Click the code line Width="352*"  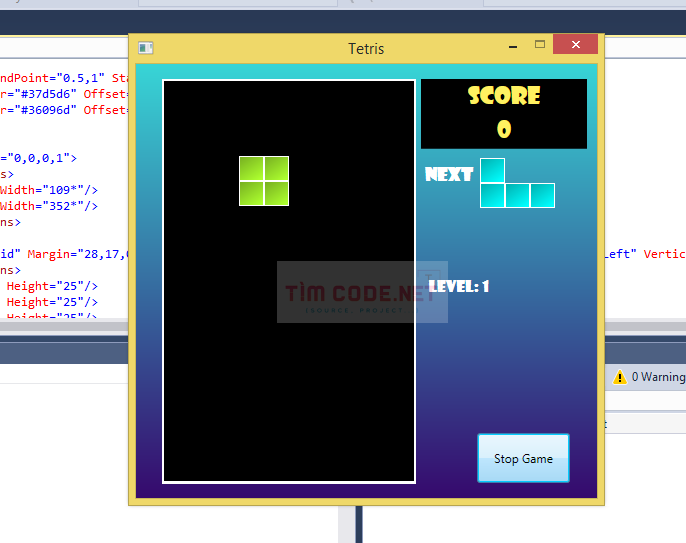[x=49, y=206]
